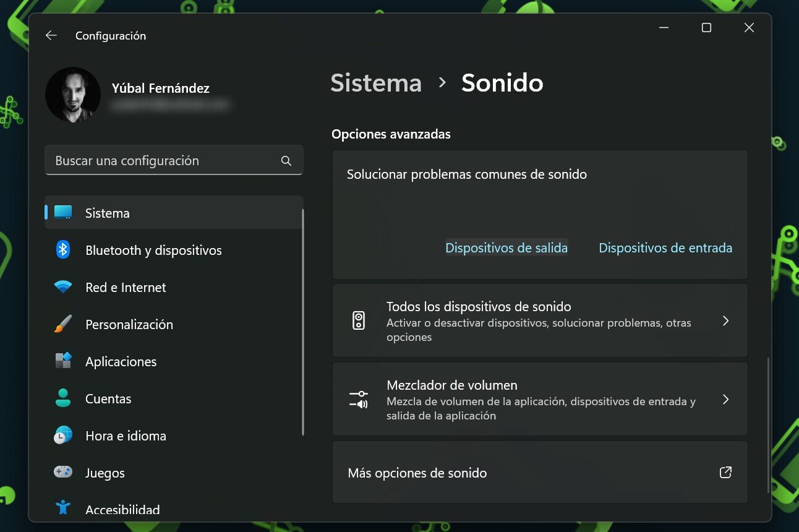Click the Aplicaciones icon in the sidebar
Screen dimensions: 799x532
click(63, 361)
